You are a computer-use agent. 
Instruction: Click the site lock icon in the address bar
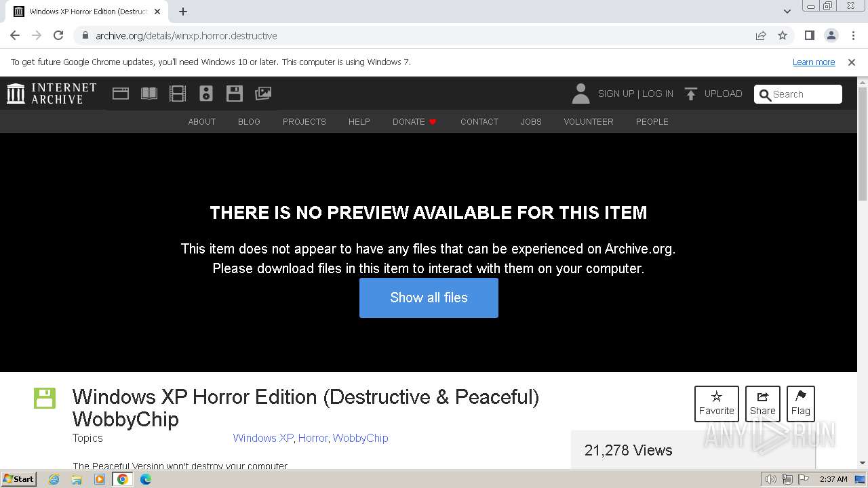85,35
